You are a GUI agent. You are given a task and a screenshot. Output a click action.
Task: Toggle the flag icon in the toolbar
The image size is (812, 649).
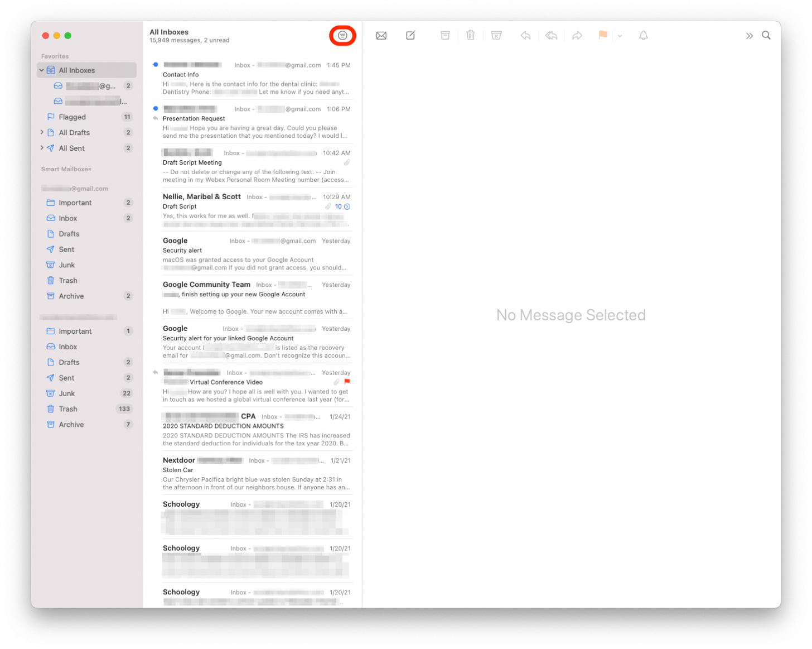pyautogui.click(x=602, y=35)
